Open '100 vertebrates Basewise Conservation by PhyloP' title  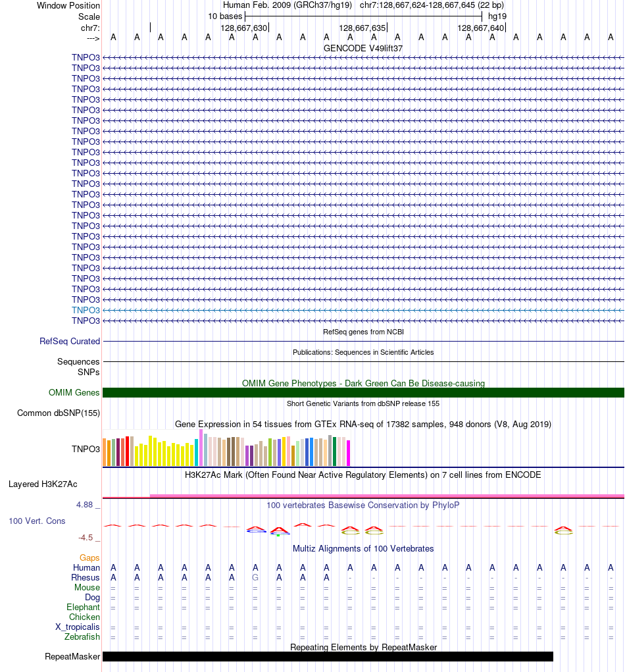[x=363, y=505]
